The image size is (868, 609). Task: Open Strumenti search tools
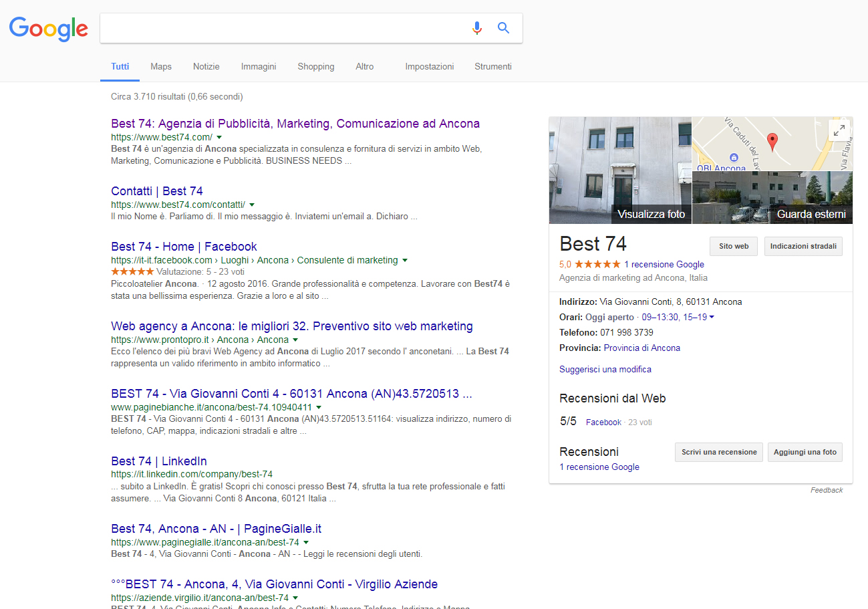coord(493,66)
